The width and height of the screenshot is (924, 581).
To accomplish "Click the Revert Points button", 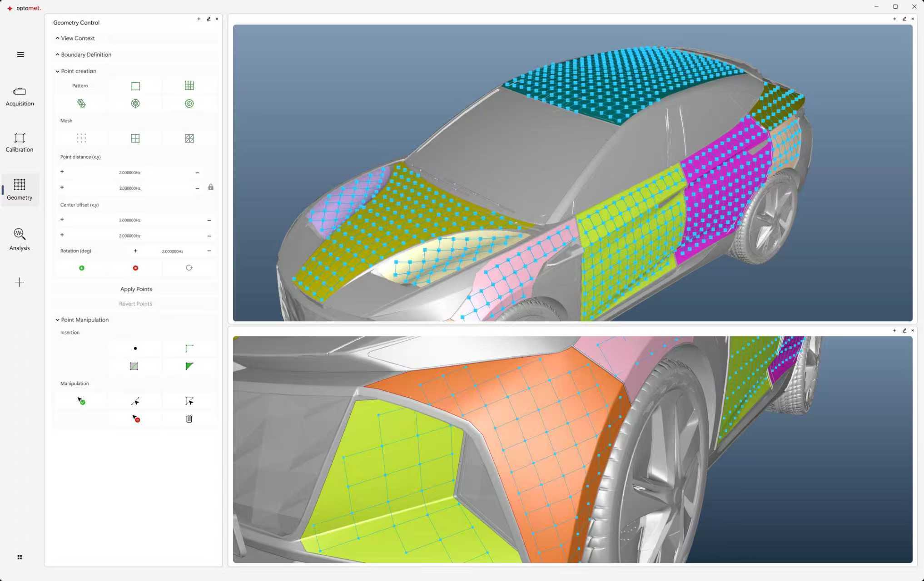I will (x=135, y=304).
